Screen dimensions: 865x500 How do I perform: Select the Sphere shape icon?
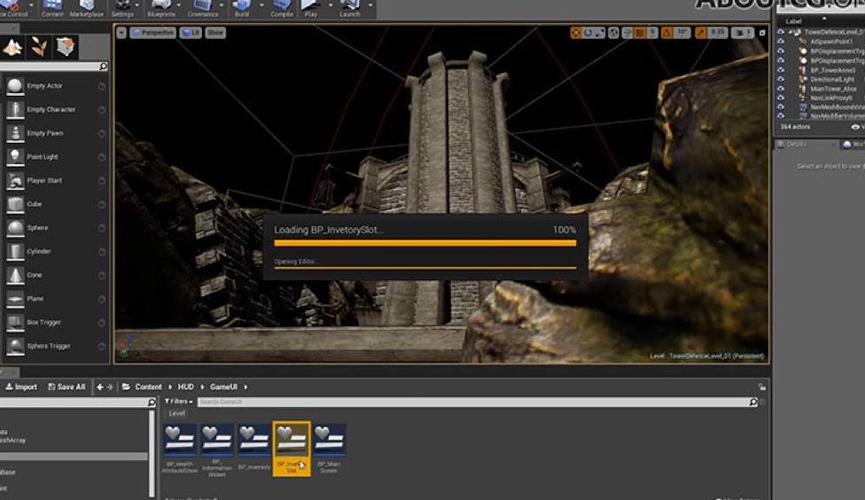pyautogui.click(x=15, y=227)
